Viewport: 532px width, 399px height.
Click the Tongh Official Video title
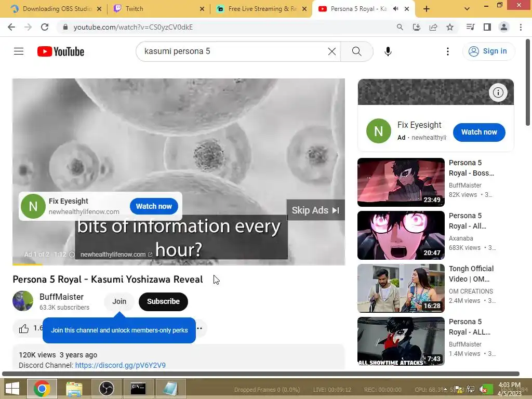click(x=471, y=274)
